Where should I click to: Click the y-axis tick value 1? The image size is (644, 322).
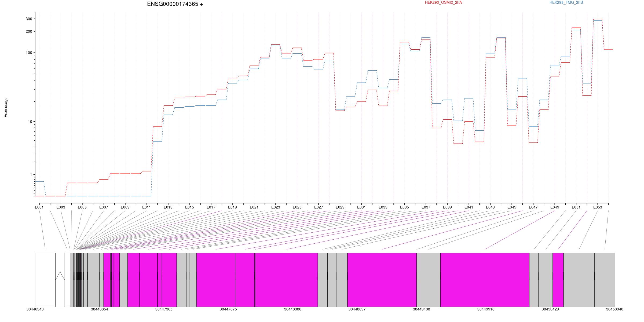coord(31,174)
